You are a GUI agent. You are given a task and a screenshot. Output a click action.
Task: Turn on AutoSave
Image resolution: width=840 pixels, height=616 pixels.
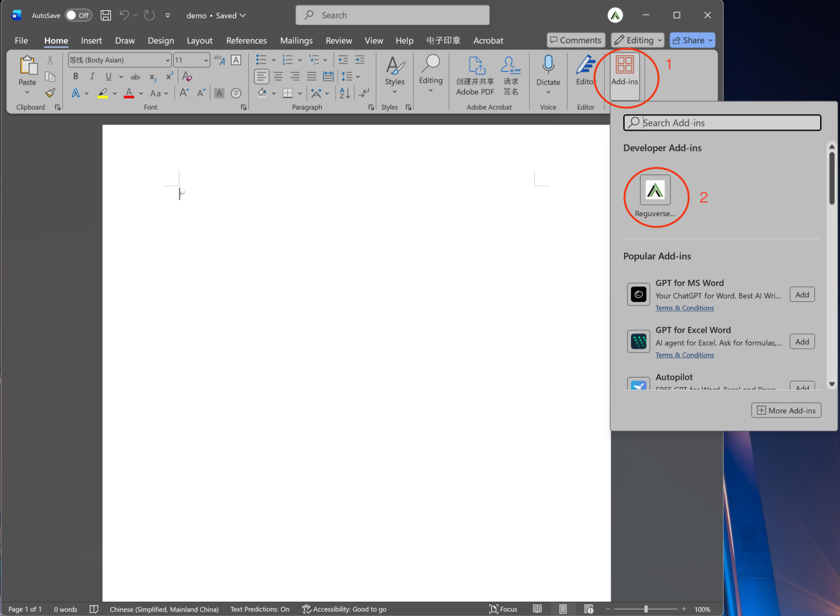pos(78,15)
